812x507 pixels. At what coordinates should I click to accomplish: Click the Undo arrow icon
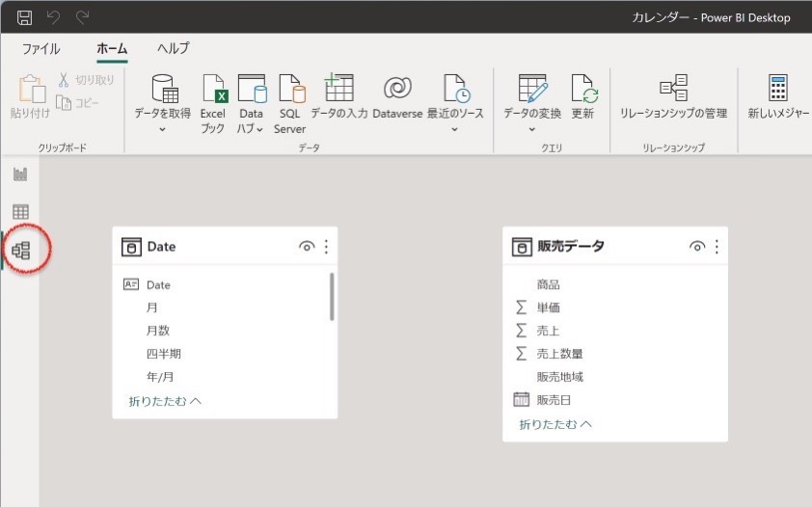click(x=53, y=17)
